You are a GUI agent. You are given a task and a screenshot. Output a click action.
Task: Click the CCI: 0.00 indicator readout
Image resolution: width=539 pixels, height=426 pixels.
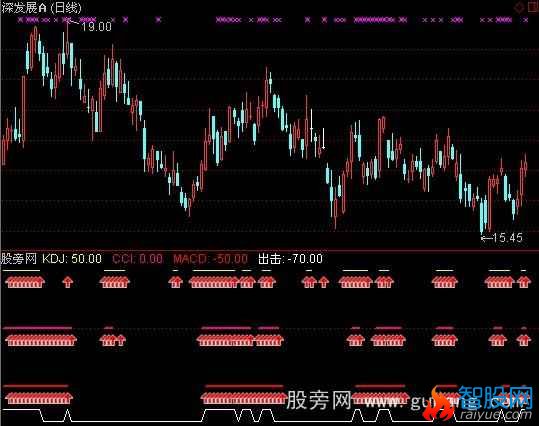point(138,259)
